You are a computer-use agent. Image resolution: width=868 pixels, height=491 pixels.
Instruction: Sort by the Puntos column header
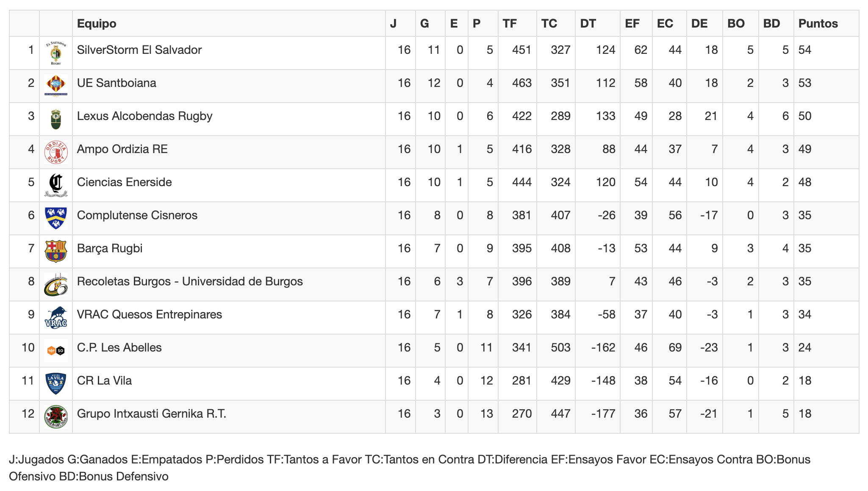818,23
